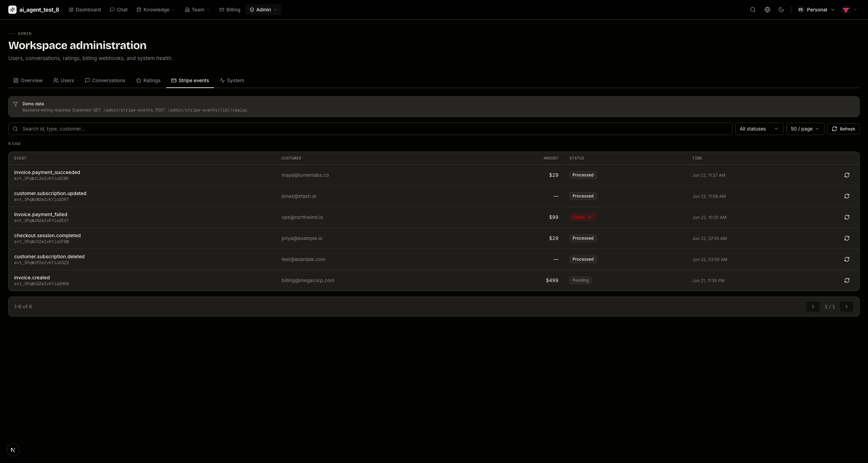The image size is (868, 463).
Task: Replay the customer.subscription.updated event
Action: (x=847, y=196)
